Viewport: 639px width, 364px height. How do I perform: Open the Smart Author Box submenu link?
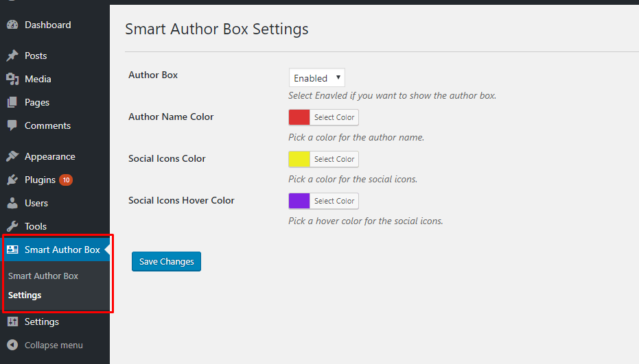[x=43, y=276]
